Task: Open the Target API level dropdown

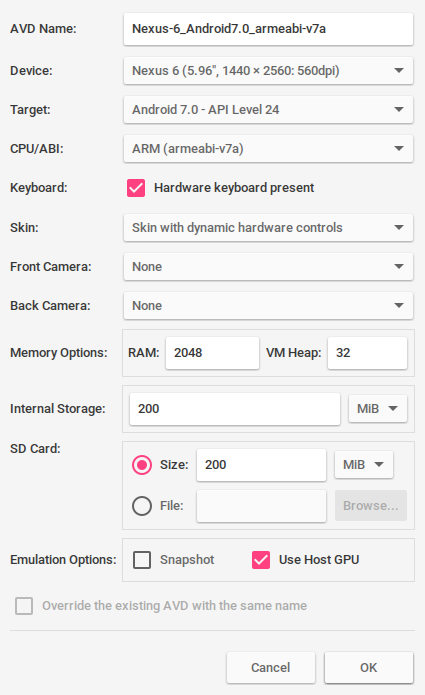Action: (x=268, y=109)
